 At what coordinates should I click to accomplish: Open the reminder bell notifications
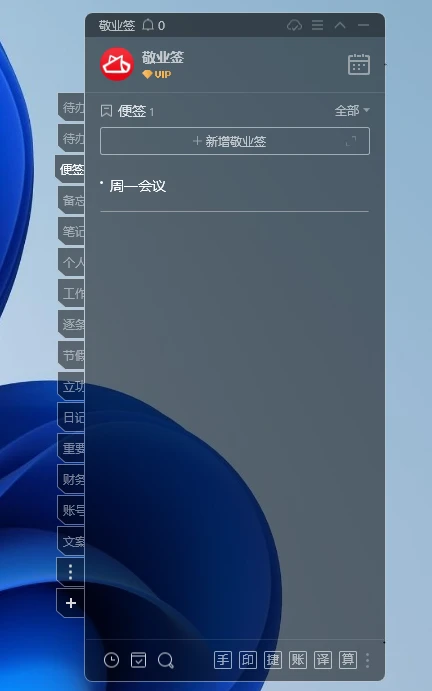click(x=148, y=25)
